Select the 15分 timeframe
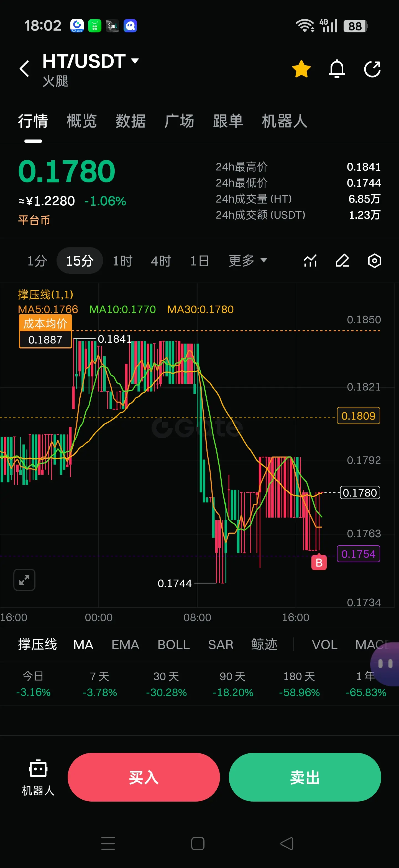Viewport: 399px width, 868px height. tap(80, 260)
